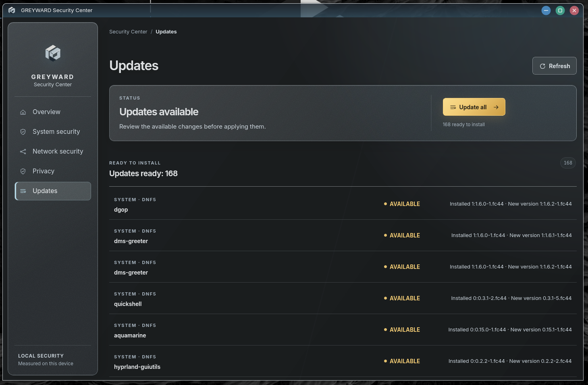Click hyprland-guiutils version info 0.2.2-2.fc44
The width and height of the screenshot is (588, 385).
tap(510, 361)
